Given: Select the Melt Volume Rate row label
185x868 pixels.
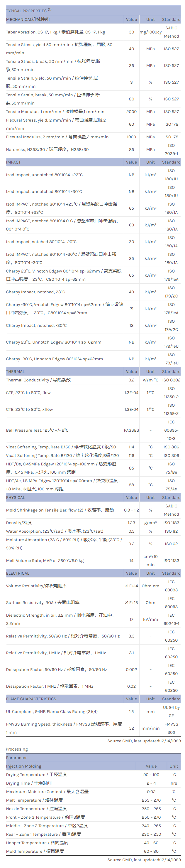Looking at the screenshot, I should tap(45, 561).
